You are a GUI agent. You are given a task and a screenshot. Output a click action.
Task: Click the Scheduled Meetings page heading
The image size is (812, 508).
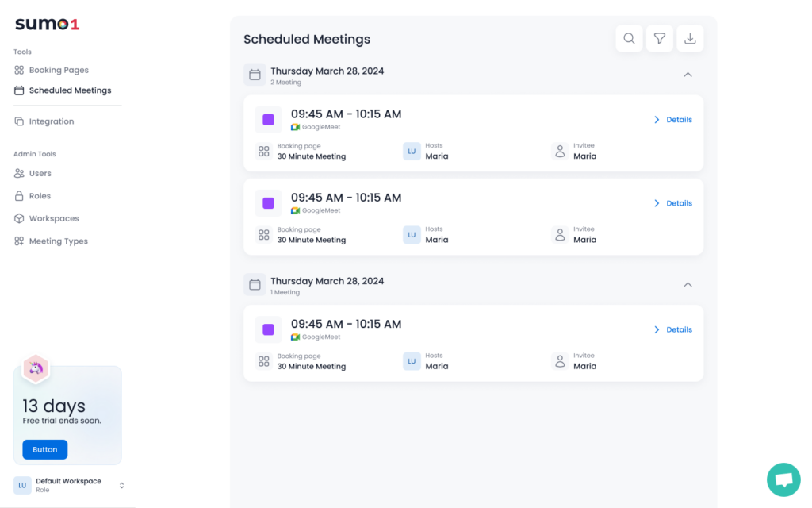pyautogui.click(x=307, y=40)
